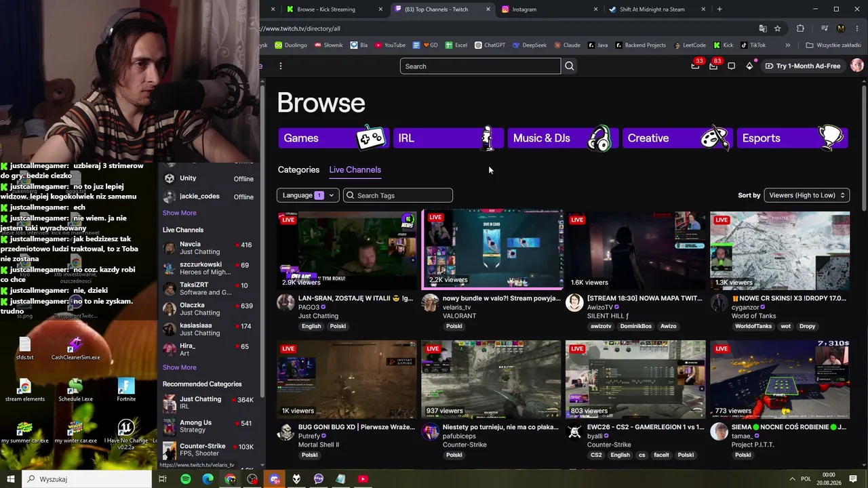Open Olaczka channel in the sidebar
This screenshot has height=488, width=868.
pyautogui.click(x=208, y=309)
